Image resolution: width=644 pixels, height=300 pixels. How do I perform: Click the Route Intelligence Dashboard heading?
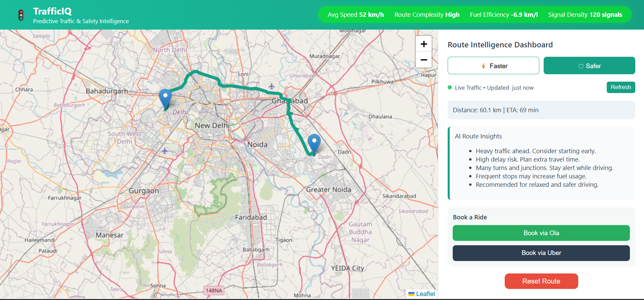tap(500, 45)
